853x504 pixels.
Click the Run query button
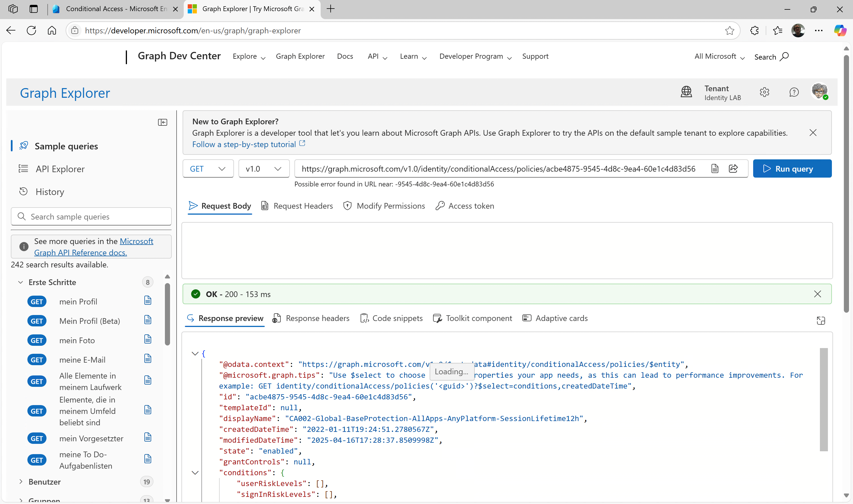click(792, 168)
